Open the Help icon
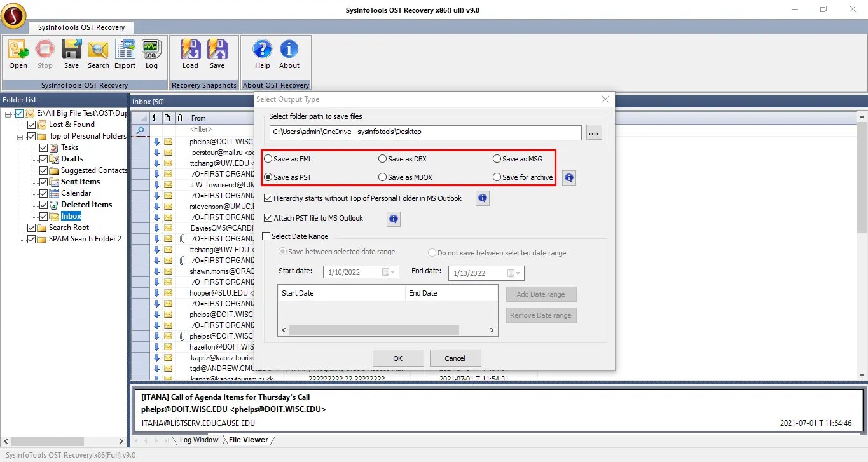Viewport: 868px width, 462px height. pyautogui.click(x=263, y=54)
